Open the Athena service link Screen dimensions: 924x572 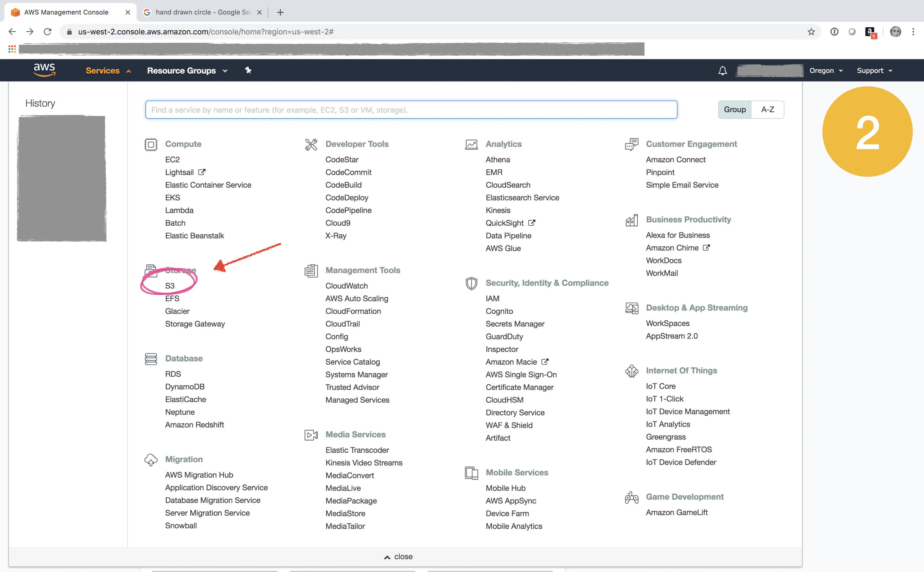[497, 160]
